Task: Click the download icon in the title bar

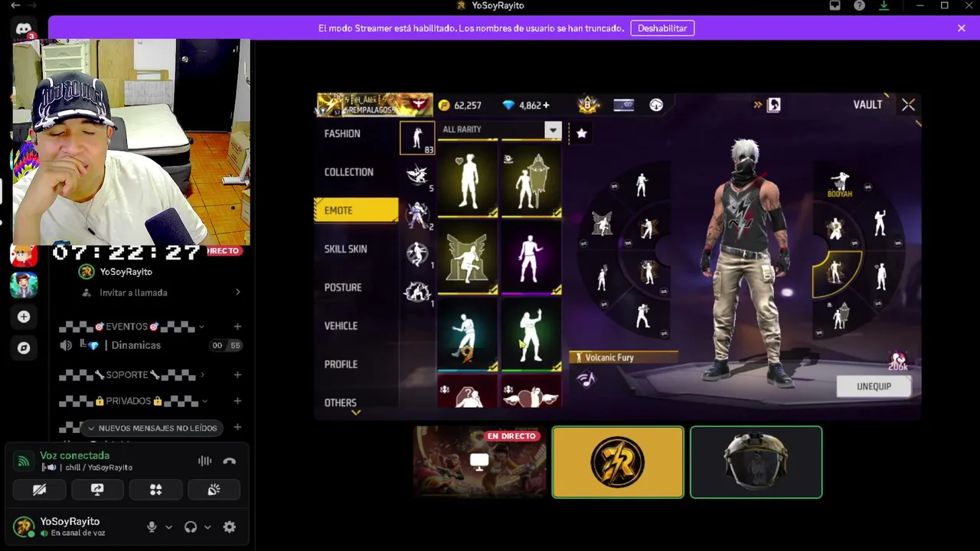Action: click(x=884, y=5)
